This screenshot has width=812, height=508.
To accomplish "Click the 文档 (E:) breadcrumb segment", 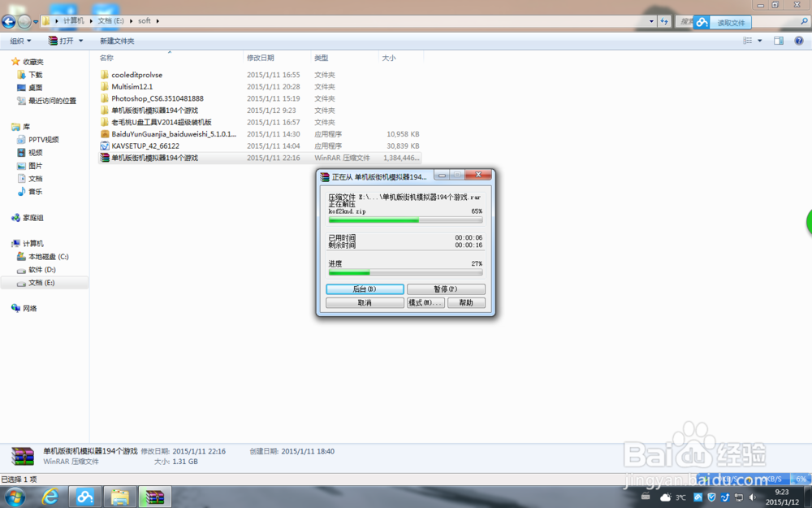I will [x=110, y=21].
